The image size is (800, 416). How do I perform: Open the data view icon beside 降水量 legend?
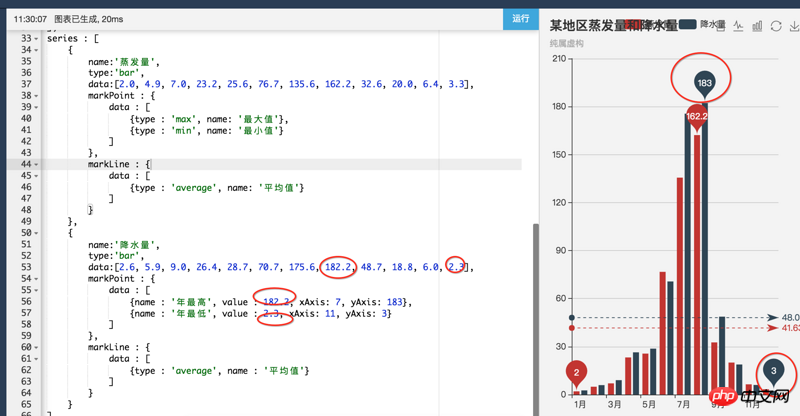pos(720,26)
